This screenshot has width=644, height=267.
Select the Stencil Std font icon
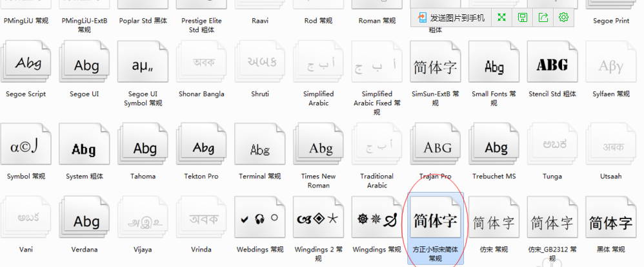[x=552, y=65]
